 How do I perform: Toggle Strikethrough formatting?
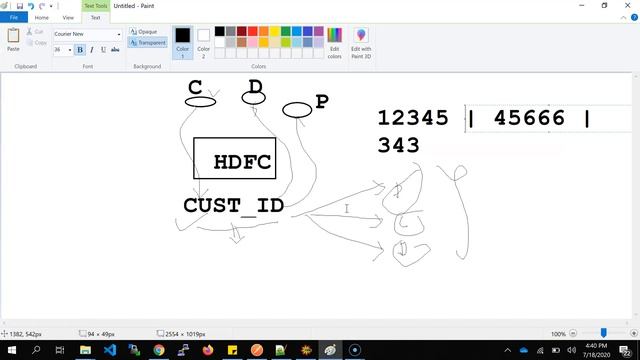tap(115, 50)
